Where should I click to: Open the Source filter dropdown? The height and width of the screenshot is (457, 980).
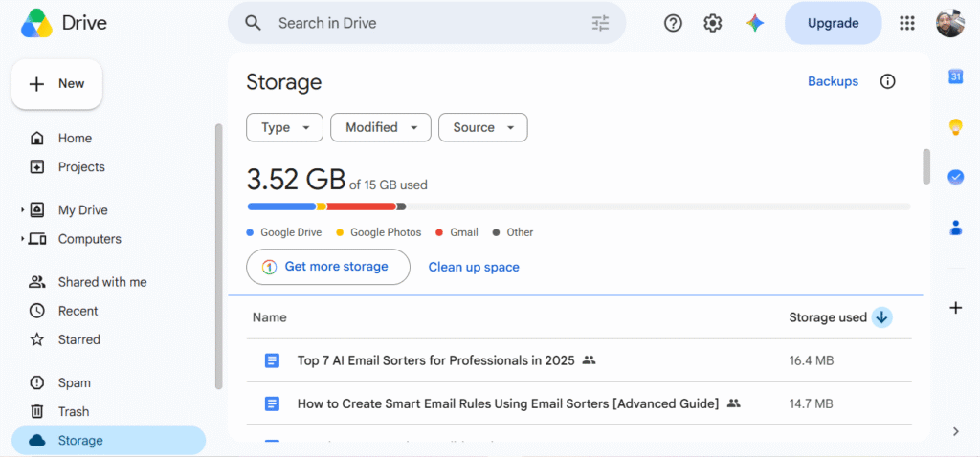(483, 127)
